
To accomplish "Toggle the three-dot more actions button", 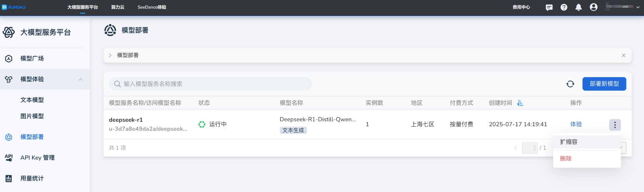I will pyautogui.click(x=615, y=125).
